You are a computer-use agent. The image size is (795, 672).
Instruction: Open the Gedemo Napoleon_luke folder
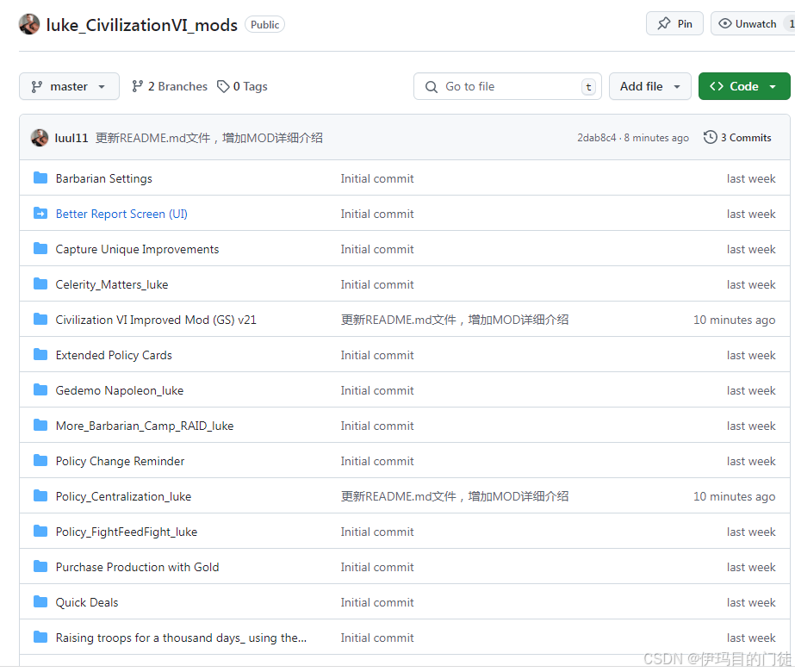[x=120, y=390]
